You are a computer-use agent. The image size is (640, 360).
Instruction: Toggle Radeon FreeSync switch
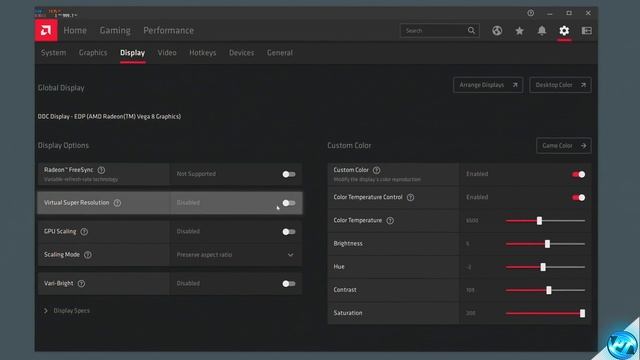(x=289, y=174)
